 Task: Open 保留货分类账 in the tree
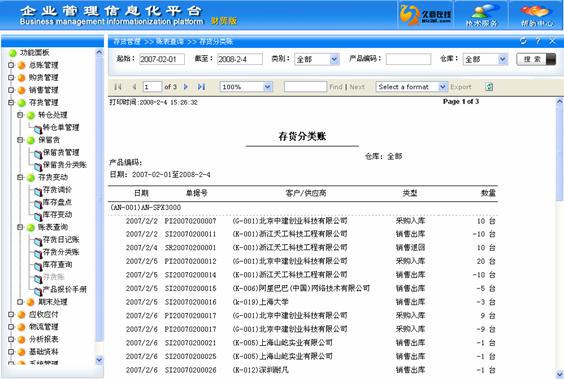coord(65,165)
